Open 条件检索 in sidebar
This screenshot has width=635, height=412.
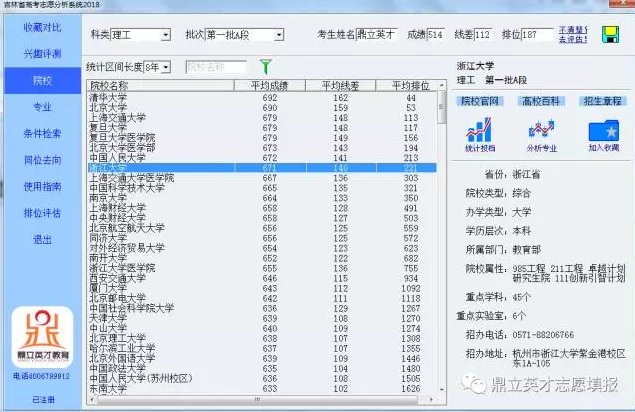pos(42,134)
